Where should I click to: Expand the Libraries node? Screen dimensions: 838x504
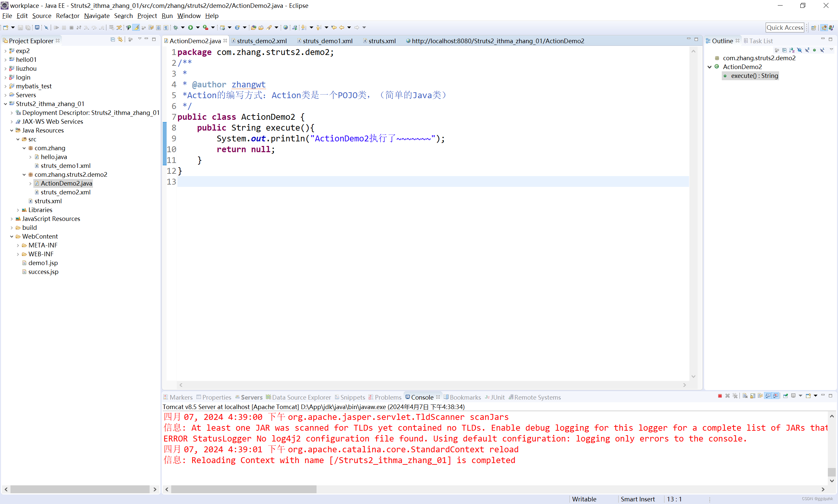pyautogui.click(x=18, y=210)
